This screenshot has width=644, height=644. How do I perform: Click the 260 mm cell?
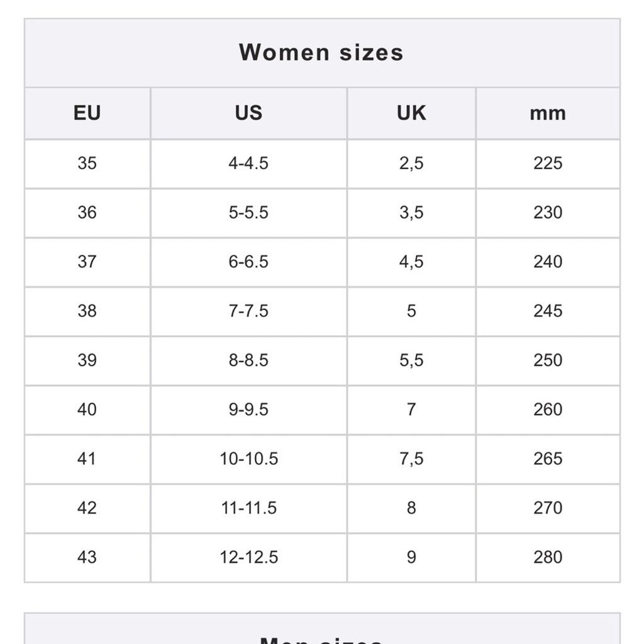pyautogui.click(x=548, y=410)
